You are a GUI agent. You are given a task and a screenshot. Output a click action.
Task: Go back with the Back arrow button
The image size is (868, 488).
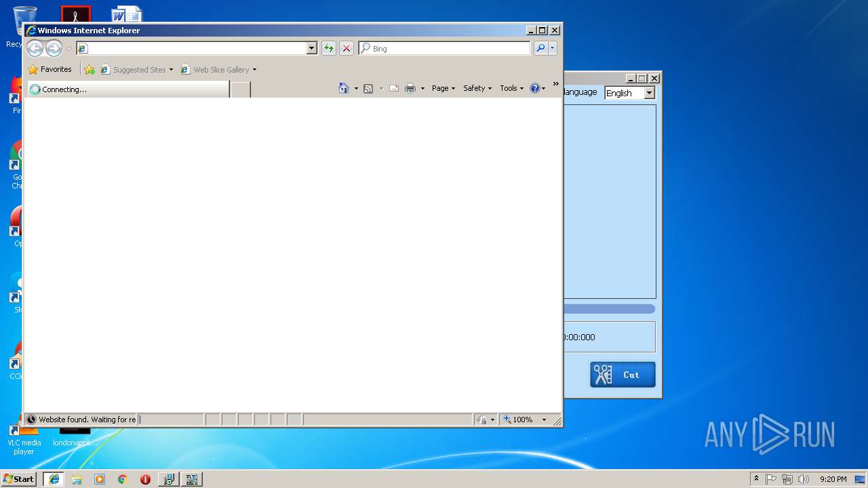tap(35, 48)
